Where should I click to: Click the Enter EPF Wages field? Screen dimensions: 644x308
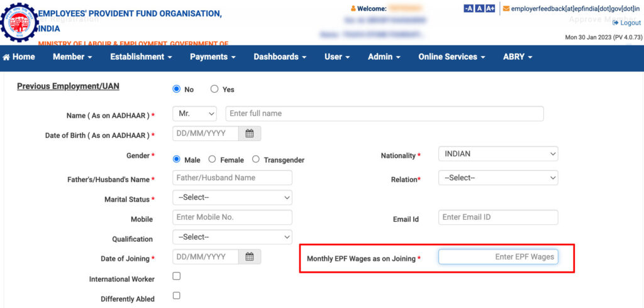pyautogui.click(x=498, y=256)
